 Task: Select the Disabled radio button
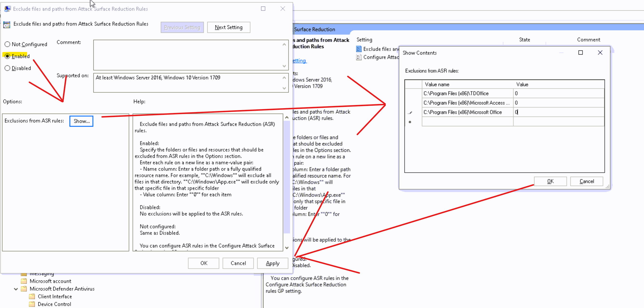click(7, 68)
